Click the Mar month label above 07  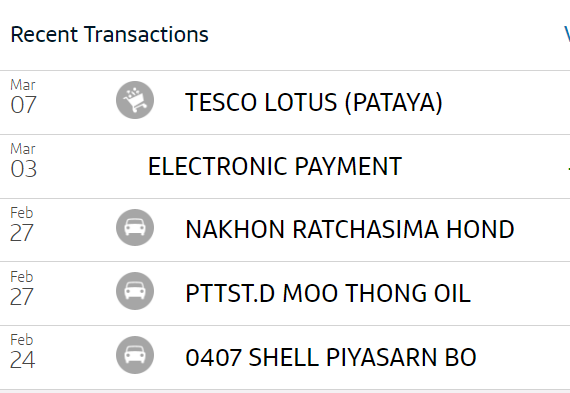23,85
